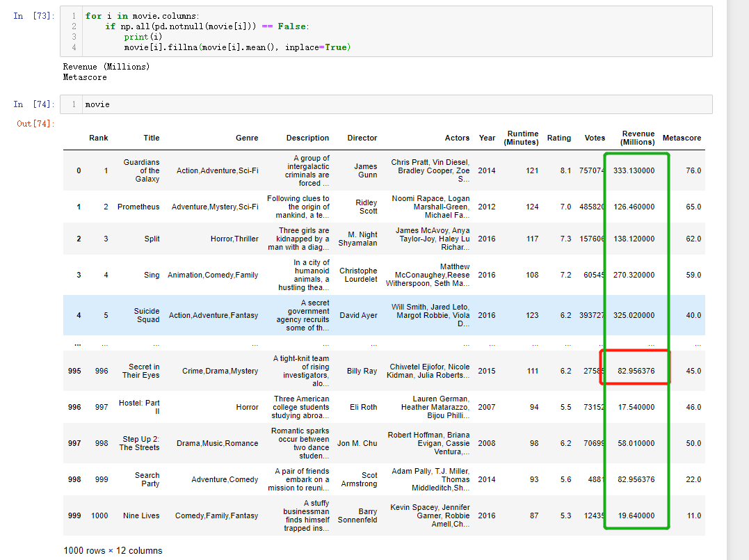
Task: Click genre cell 'Animation,Comedy,Family'
Action: pyautogui.click(x=213, y=275)
